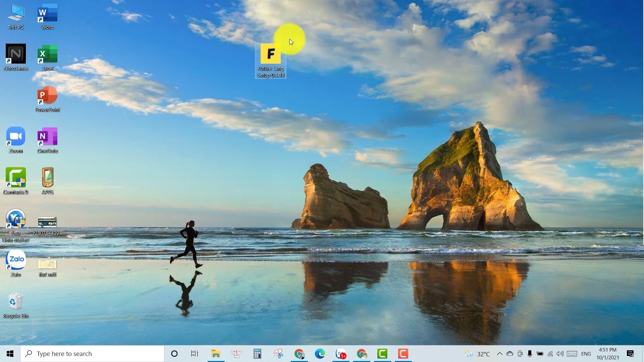Select the PowerPoint desktop shortcut

[x=47, y=99]
